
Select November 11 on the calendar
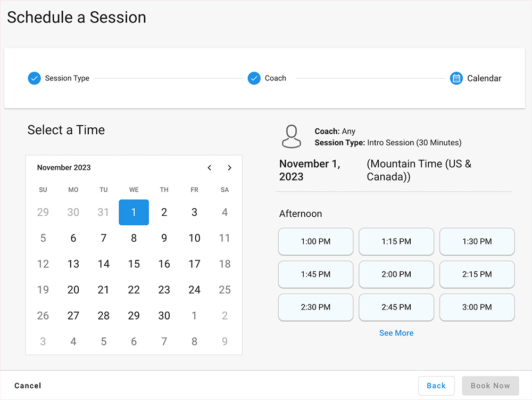click(x=225, y=238)
